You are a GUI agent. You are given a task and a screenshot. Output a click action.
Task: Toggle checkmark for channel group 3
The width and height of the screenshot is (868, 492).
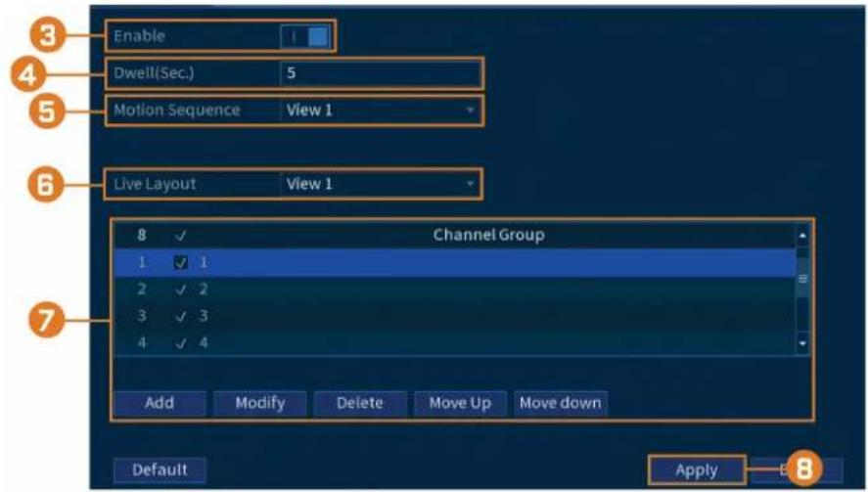(x=180, y=317)
